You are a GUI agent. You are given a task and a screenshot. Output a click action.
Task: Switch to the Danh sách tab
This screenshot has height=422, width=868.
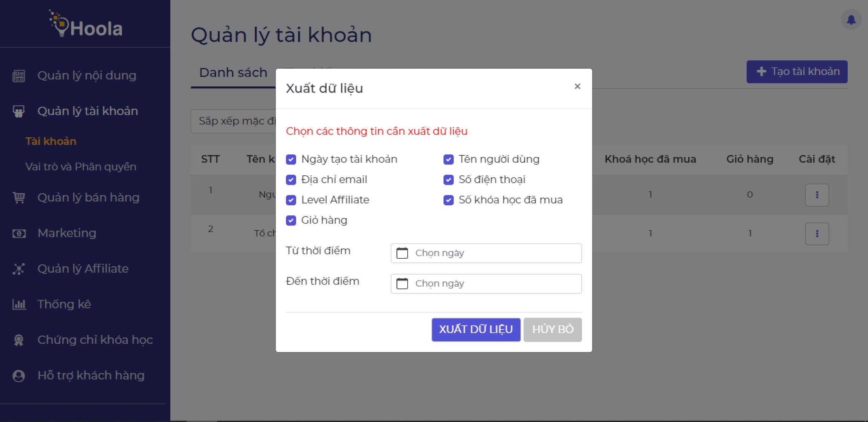point(233,73)
